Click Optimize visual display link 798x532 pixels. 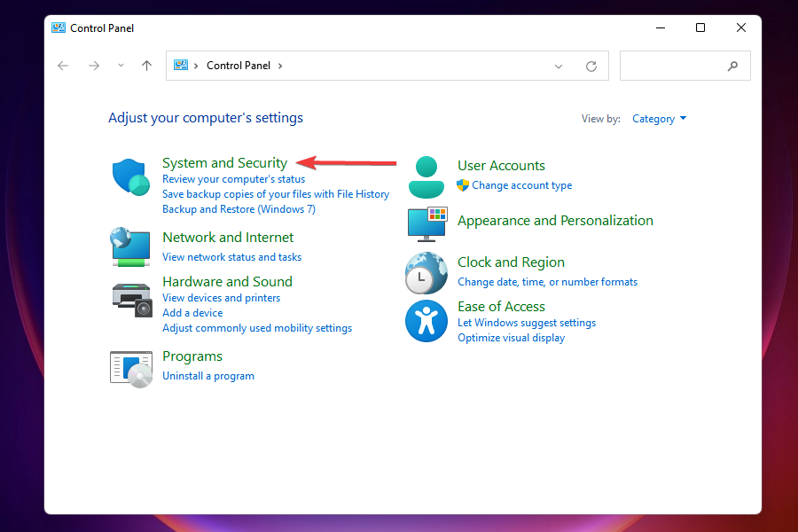[x=511, y=338]
